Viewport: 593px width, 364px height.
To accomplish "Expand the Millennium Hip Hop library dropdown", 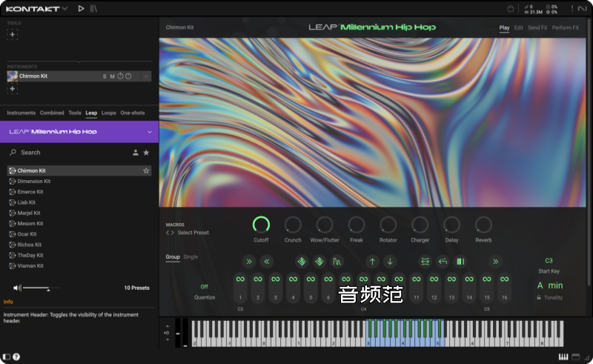I will [149, 132].
